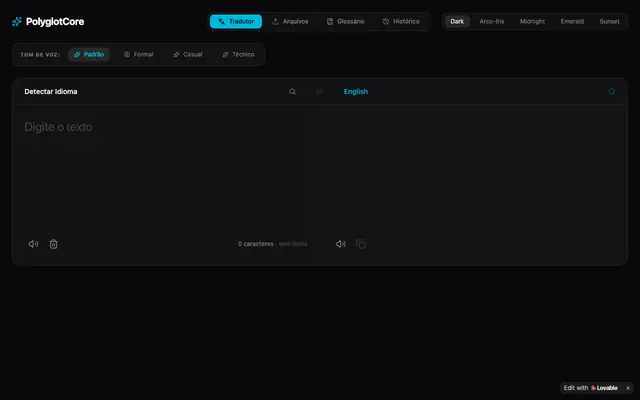Click into the Digite o texto field
Screen dimensions: 640x400
166,171
